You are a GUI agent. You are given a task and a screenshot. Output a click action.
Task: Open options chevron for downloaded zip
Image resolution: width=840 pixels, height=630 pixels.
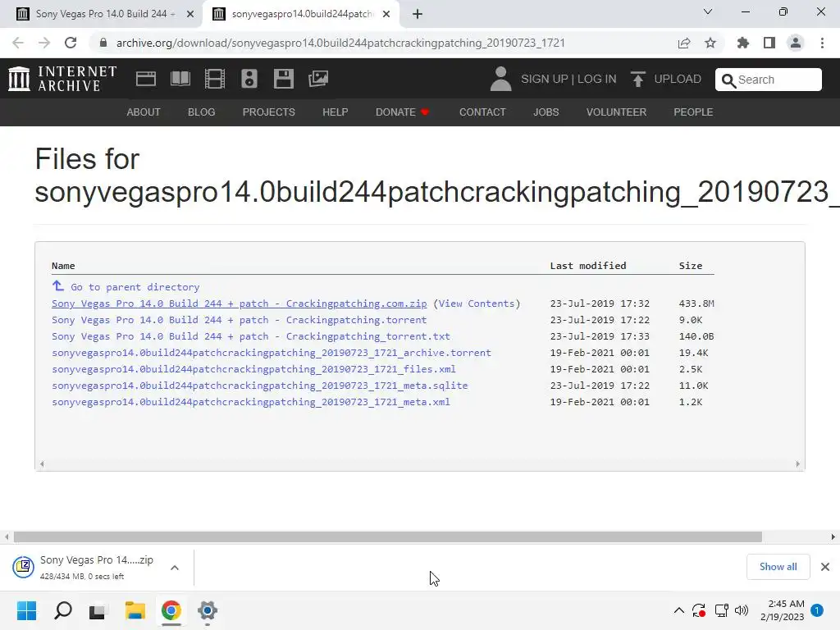(175, 568)
